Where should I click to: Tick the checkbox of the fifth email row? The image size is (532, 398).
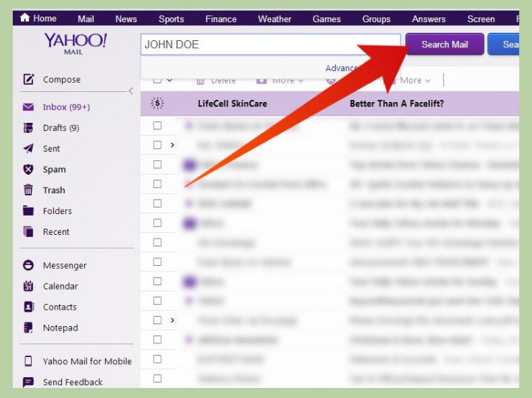(157, 203)
